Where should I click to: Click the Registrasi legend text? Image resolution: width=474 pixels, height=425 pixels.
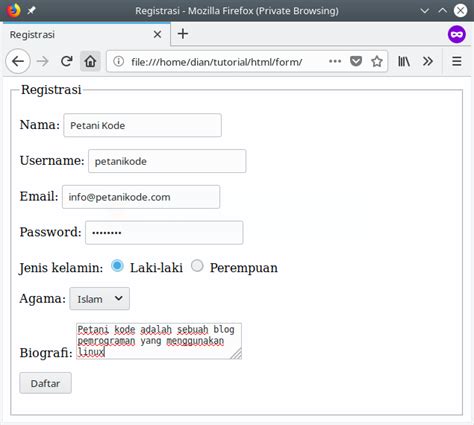click(51, 90)
